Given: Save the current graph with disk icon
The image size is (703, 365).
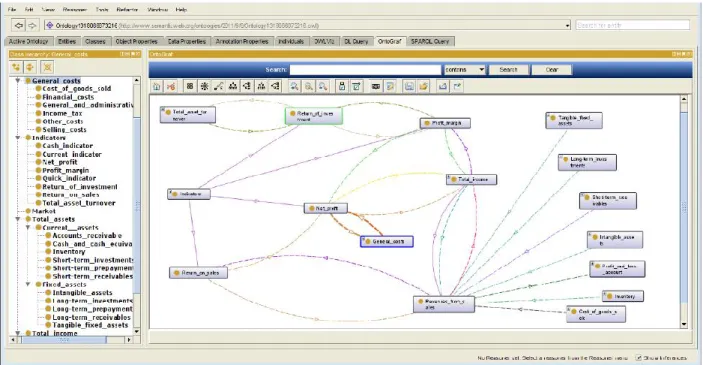Looking at the screenshot, I should (x=409, y=86).
